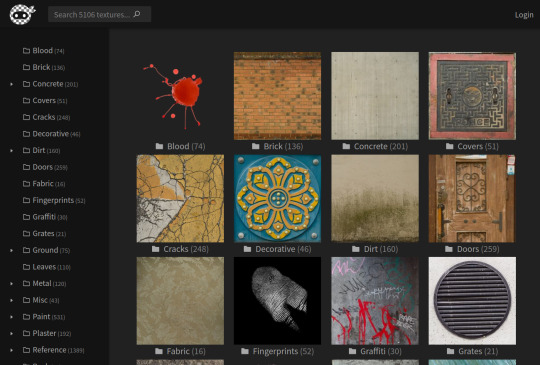Open the mossy dirt wall thumbnail
This screenshot has width=540, height=365.
coord(375,198)
